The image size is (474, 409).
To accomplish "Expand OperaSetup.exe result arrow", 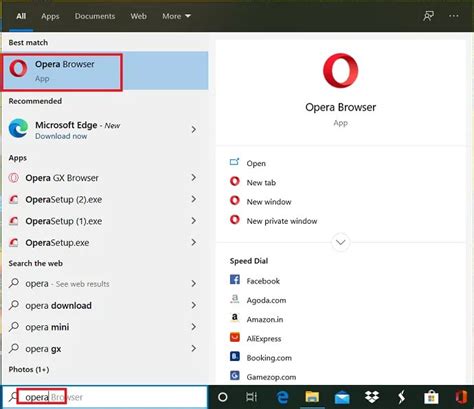I will pos(193,242).
